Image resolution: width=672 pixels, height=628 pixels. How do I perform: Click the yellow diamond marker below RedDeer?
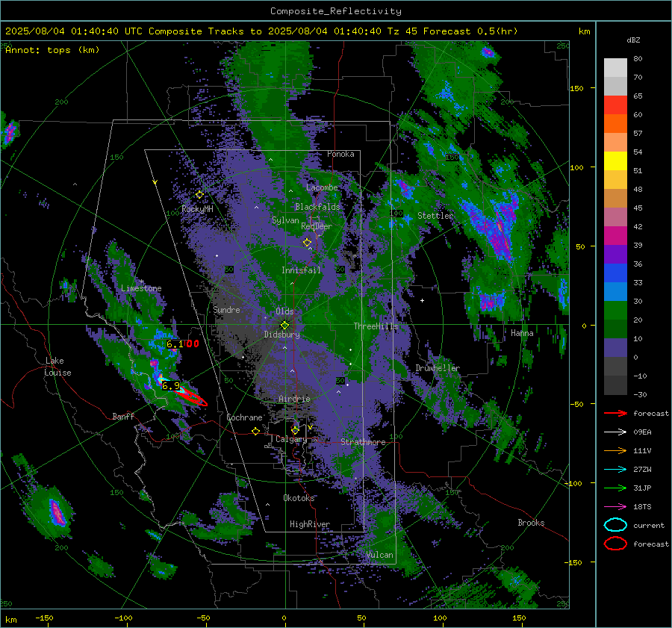coord(307,243)
